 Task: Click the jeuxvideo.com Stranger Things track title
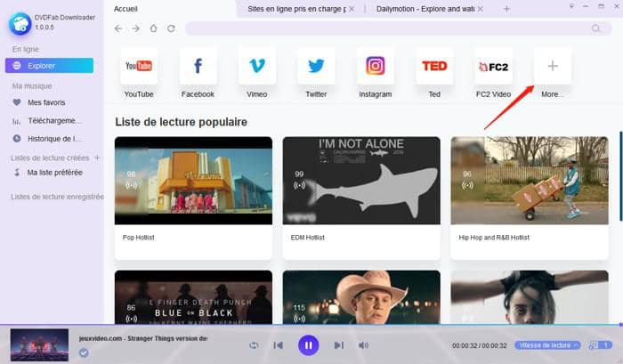143,338
